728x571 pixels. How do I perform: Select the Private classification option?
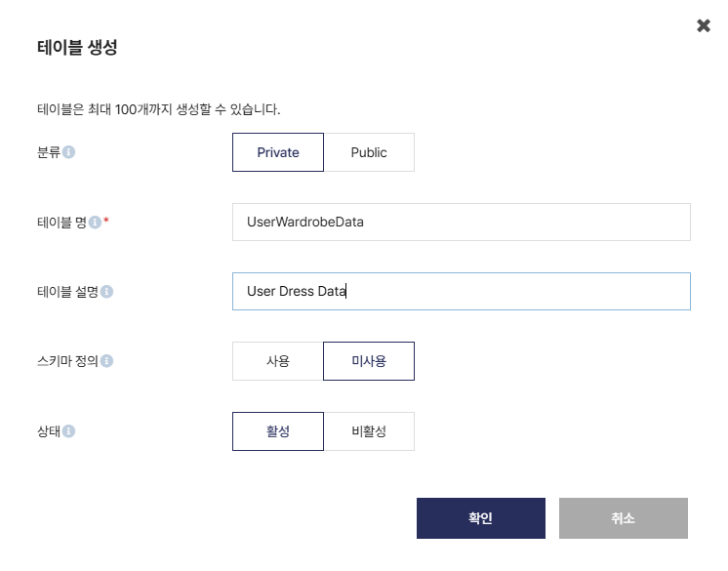(278, 152)
